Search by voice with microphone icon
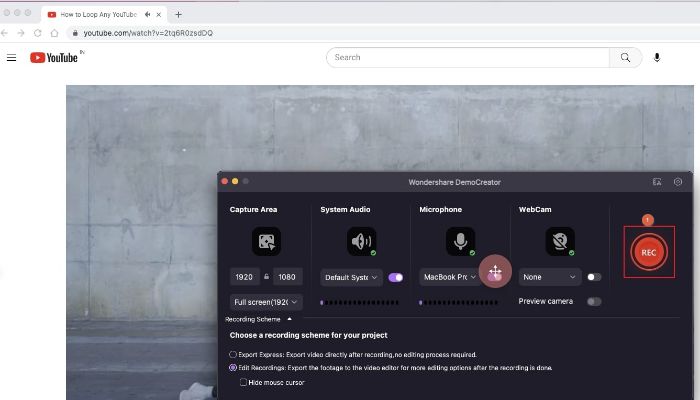This screenshot has height=400, width=700. tap(657, 58)
